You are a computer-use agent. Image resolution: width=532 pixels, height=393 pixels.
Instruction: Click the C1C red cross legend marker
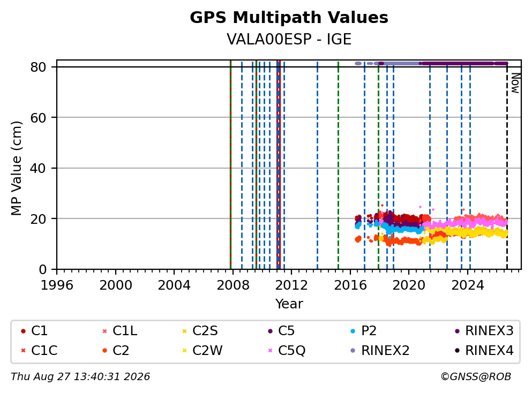pos(23,351)
